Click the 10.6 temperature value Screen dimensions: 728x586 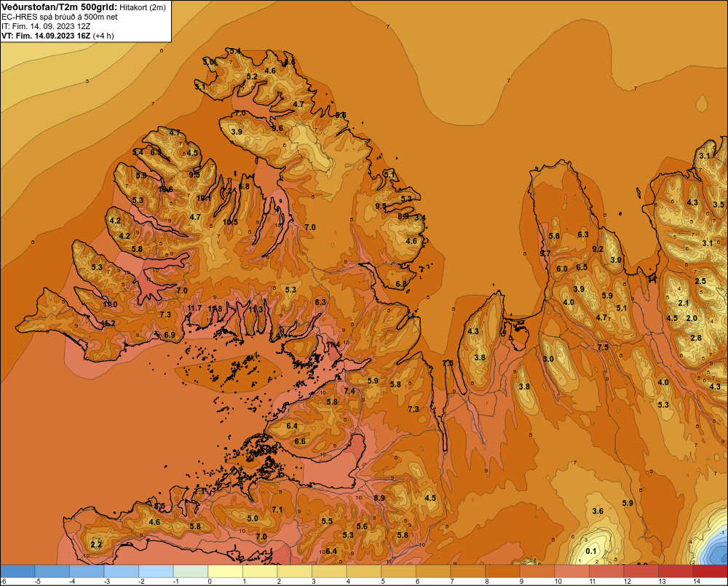pos(166,189)
